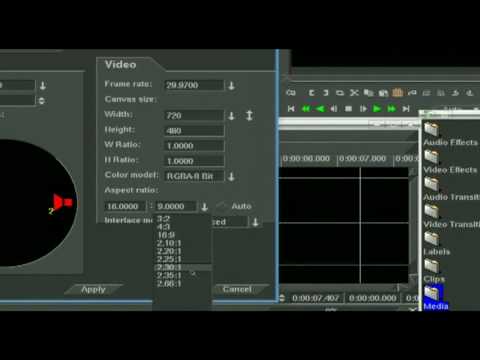Click the green fast forward button
The image size is (480, 360).
click(392, 109)
